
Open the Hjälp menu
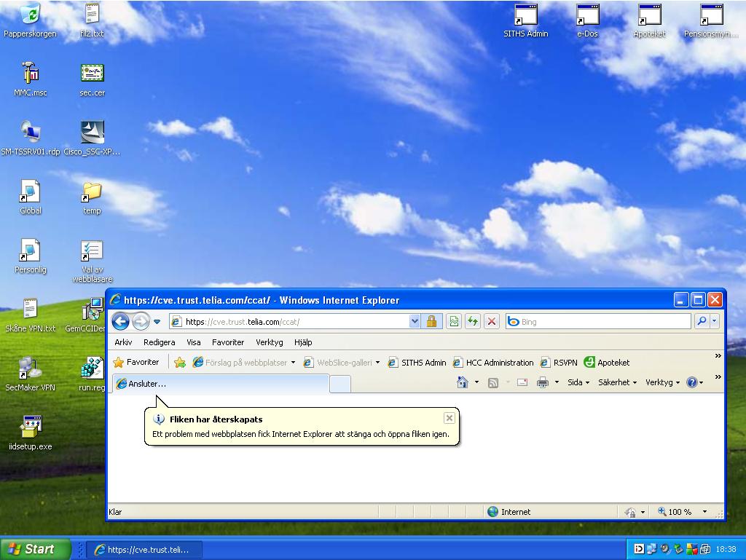pos(303,342)
